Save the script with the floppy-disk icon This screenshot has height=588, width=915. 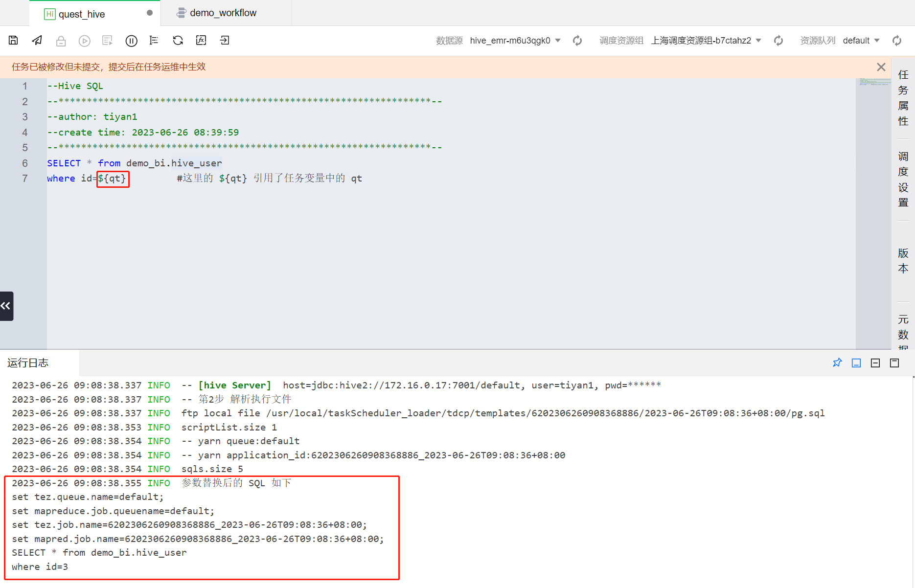pos(13,41)
